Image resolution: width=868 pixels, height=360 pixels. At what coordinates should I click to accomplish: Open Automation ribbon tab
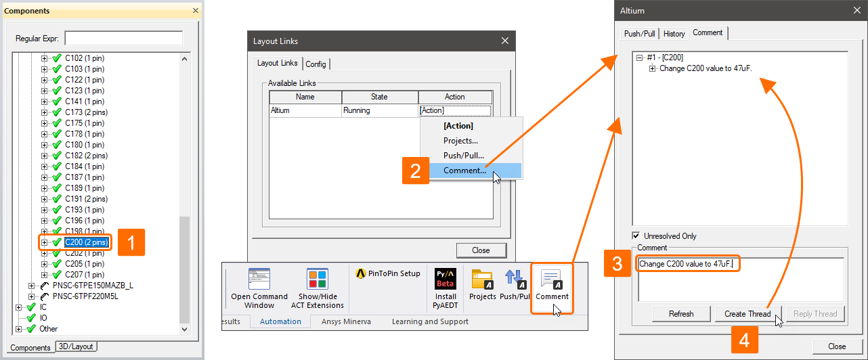pos(280,321)
